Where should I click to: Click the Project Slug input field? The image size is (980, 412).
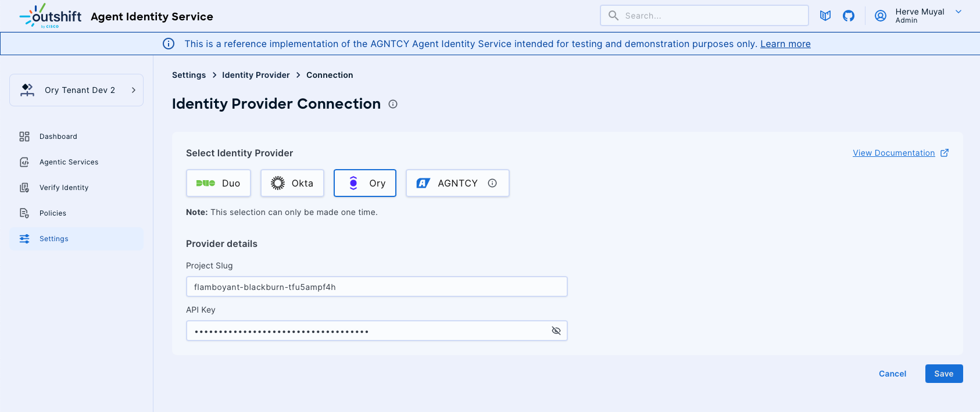(377, 286)
